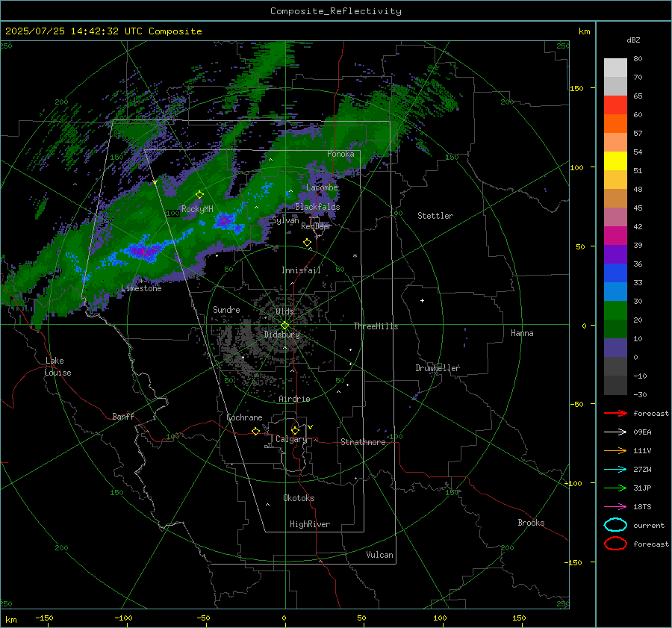The height and width of the screenshot is (628, 672).
Task: Click the red forecast arrow in legend
Action: click(615, 413)
